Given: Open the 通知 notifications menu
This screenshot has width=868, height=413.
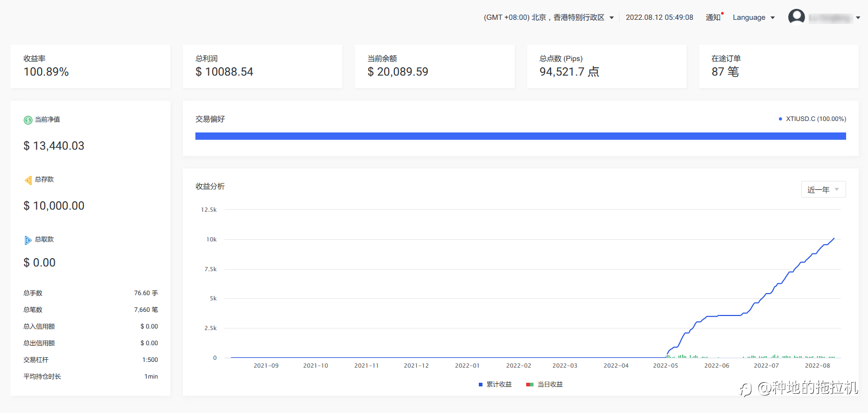Looking at the screenshot, I should pyautogui.click(x=713, y=17).
